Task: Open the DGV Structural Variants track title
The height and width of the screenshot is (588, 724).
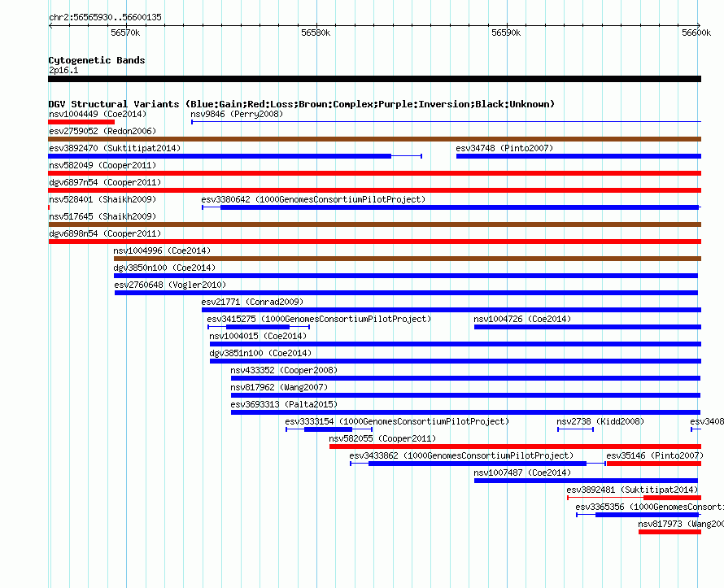Action: (302, 104)
